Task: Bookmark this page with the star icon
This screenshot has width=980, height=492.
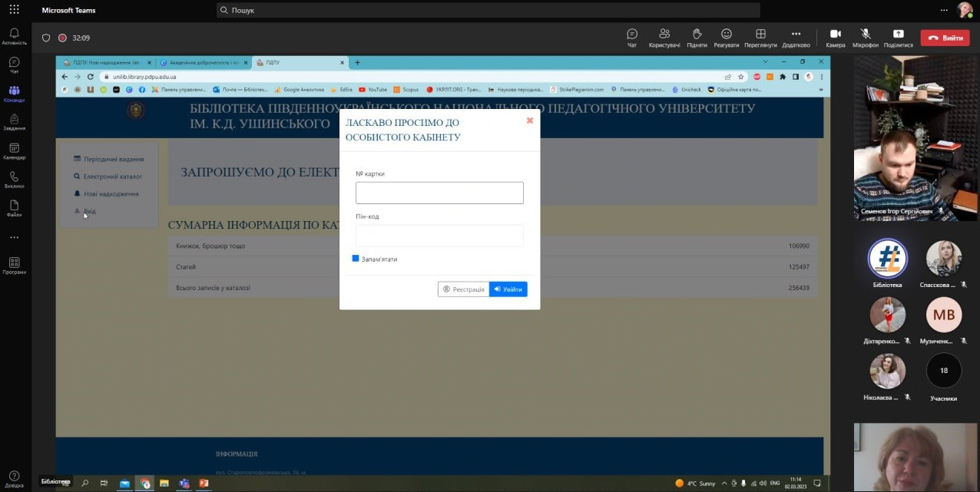Action: click(740, 77)
